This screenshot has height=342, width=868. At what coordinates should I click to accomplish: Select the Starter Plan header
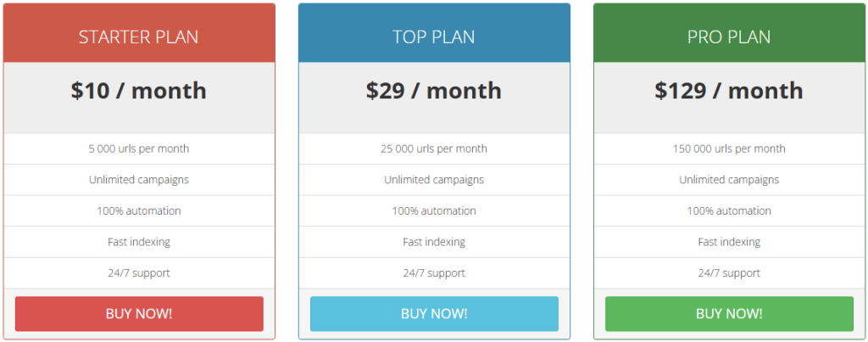[x=139, y=37]
